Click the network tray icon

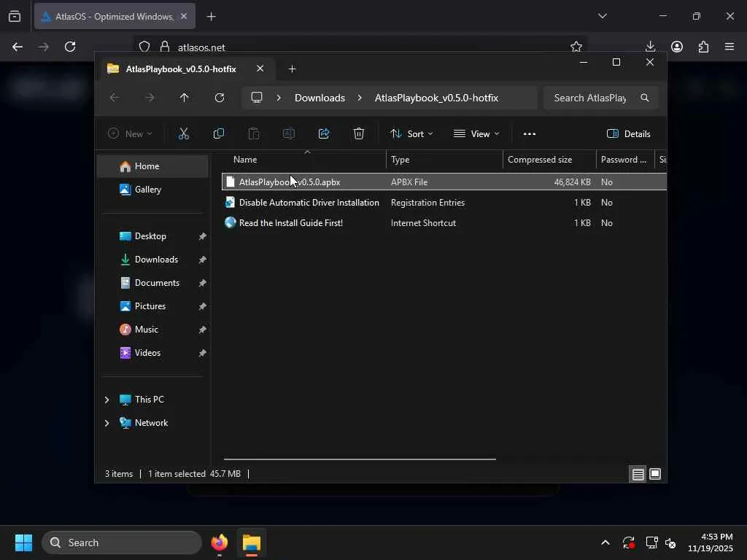(x=651, y=542)
